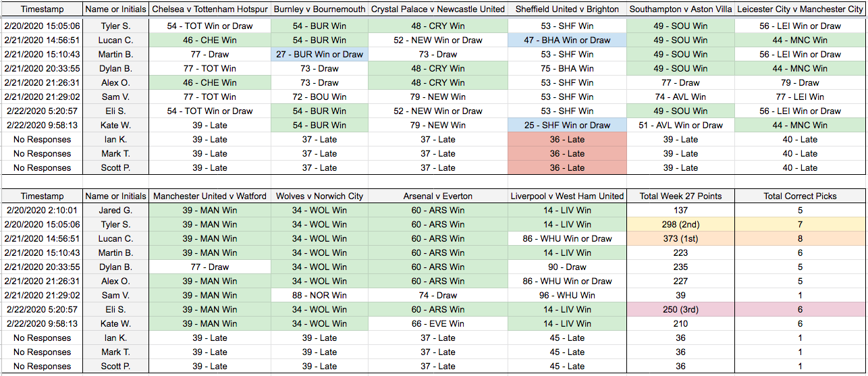Viewport: 868px width, 376px height.
Task: Click the '25 - SHF Win or Draw' cell
Action: click(567, 125)
